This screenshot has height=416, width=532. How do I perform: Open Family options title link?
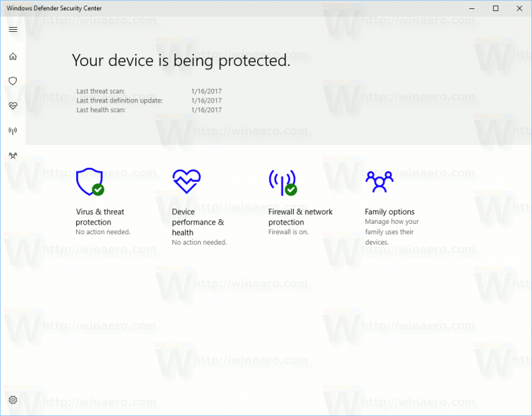tap(389, 211)
